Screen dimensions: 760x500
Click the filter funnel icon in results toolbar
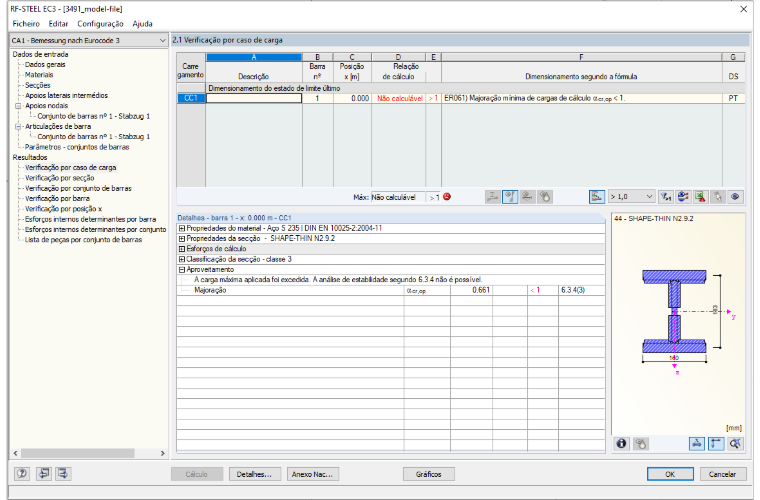pyautogui.click(x=665, y=197)
